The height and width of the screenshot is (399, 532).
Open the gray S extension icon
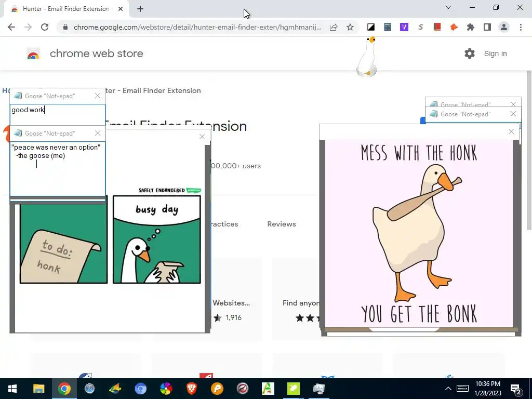pyautogui.click(x=421, y=27)
